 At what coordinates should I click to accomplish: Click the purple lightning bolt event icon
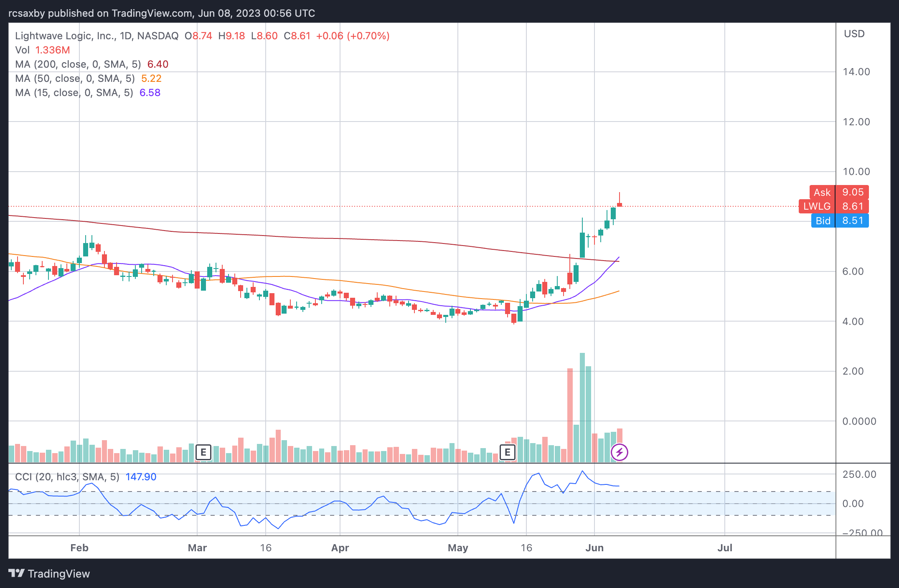pyautogui.click(x=619, y=452)
